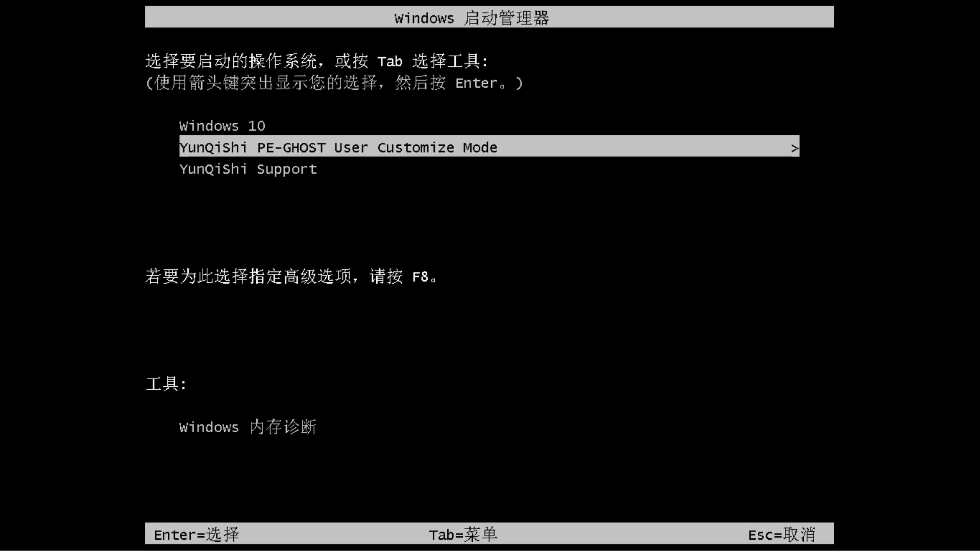Highlight Windows 10 entry

[222, 125]
